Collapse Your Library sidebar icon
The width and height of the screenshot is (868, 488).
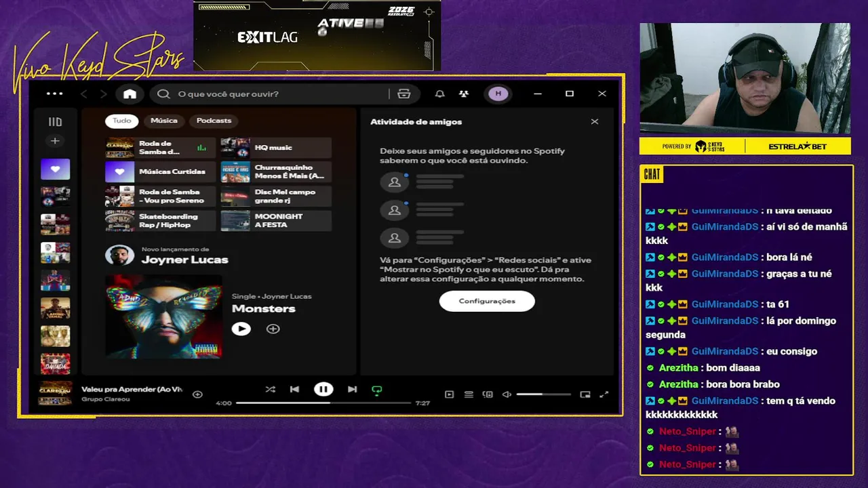(x=55, y=122)
